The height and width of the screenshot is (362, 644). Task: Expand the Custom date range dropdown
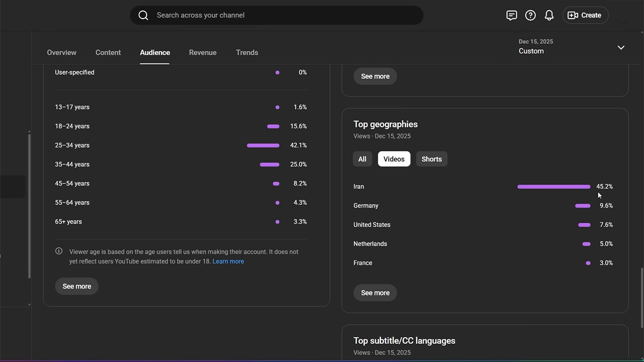click(621, 47)
